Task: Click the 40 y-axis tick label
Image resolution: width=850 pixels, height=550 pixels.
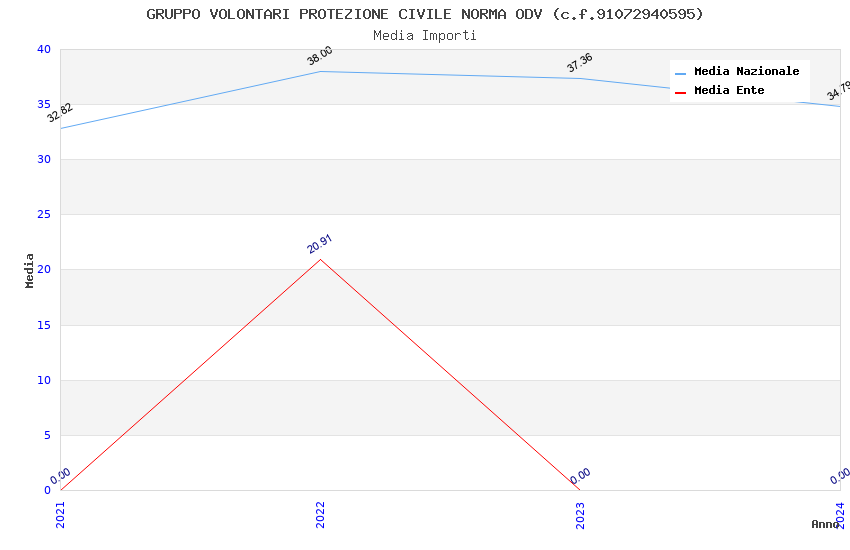Action: (43, 49)
